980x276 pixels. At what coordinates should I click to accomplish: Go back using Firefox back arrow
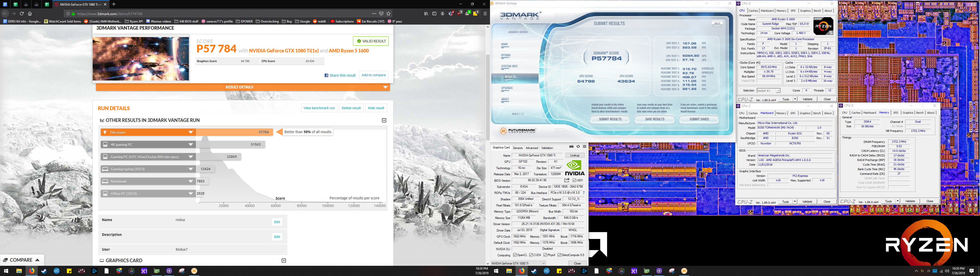[5, 13]
